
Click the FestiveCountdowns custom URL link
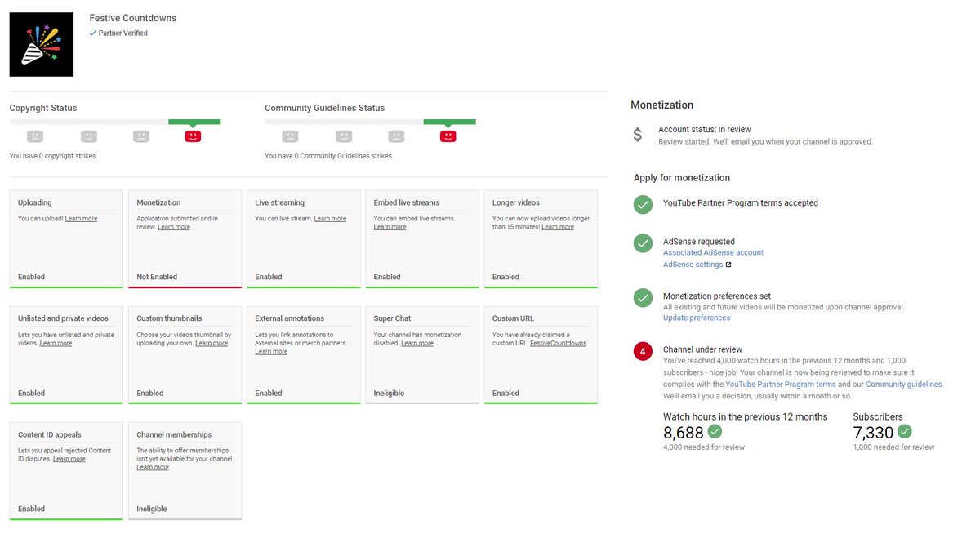(558, 343)
